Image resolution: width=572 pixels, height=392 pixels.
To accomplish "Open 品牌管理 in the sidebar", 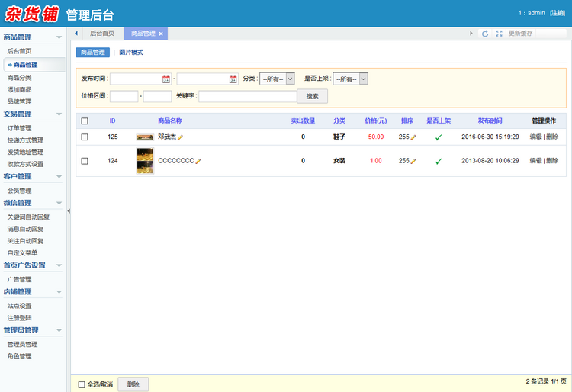I will coord(19,101).
